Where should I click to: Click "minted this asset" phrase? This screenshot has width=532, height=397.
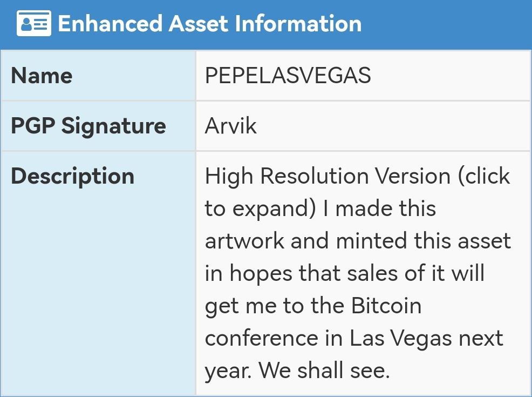tap(424, 241)
